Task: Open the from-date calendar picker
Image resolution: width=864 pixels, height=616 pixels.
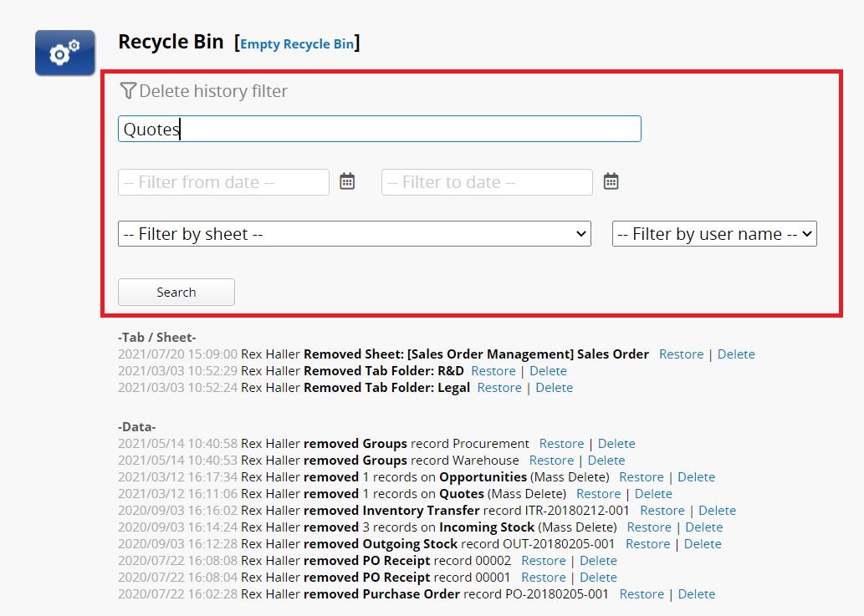Action: tap(347, 181)
